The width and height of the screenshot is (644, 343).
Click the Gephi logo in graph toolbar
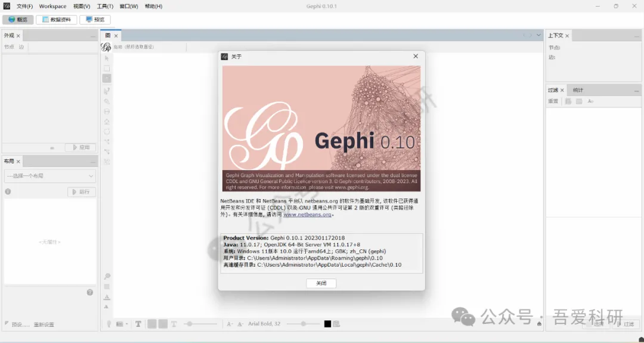click(x=106, y=47)
